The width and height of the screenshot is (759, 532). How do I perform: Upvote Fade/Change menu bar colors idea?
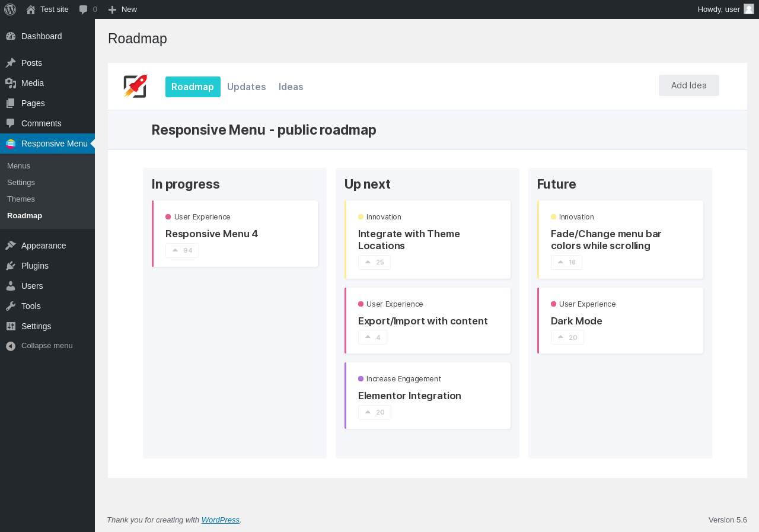coord(566,262)
